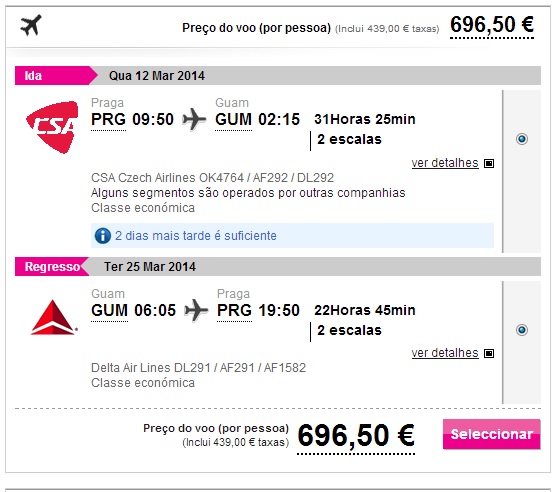Screen dimensions: 556x492
Task: Click the Delta Air Lines logo
Action: pos(53,317)
